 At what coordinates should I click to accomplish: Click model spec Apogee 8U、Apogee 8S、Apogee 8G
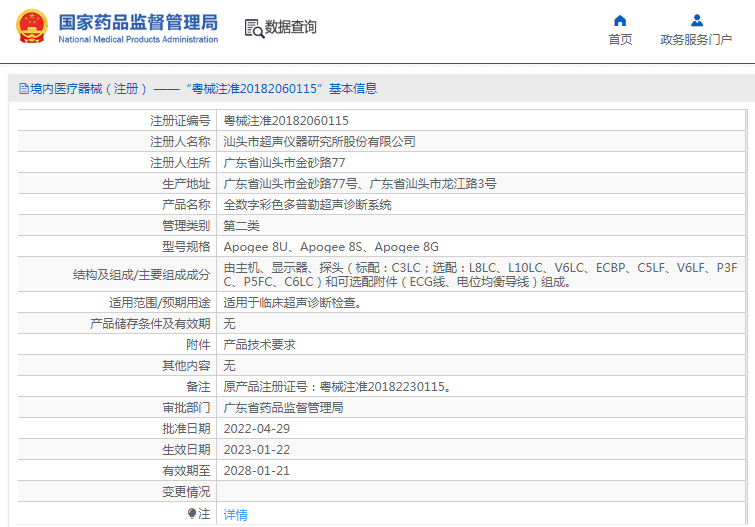click(331, 247)
